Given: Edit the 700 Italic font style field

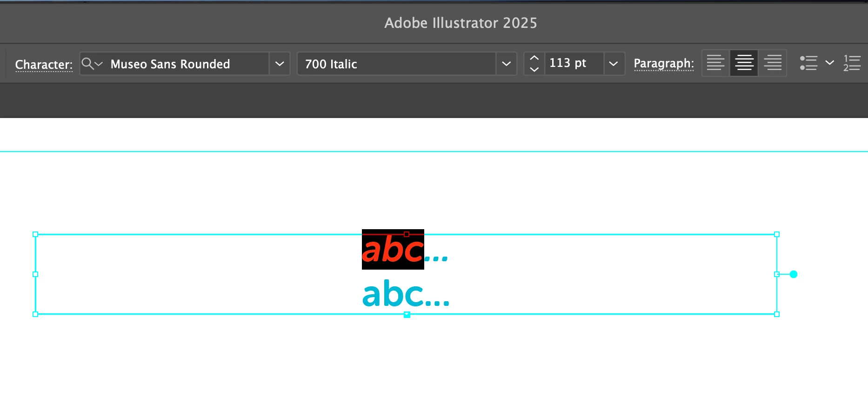Looking at the screenshot, I should [x=396, y=64].
